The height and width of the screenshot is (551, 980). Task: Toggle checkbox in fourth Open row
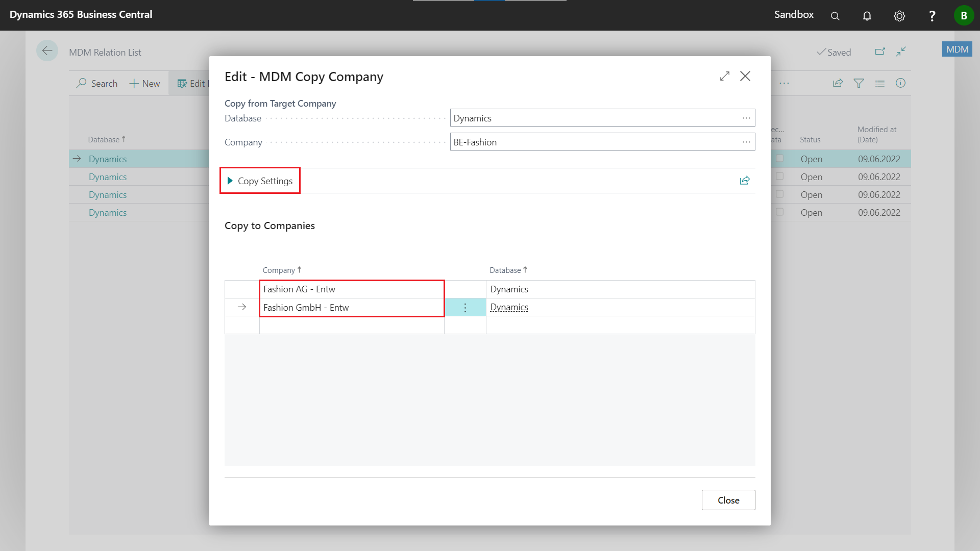click(779, 212)
